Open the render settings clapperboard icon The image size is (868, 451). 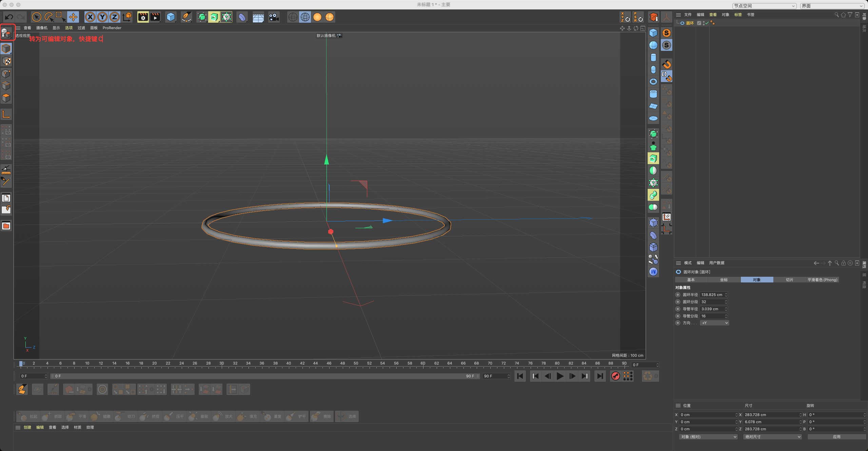(x=143, y=17)
